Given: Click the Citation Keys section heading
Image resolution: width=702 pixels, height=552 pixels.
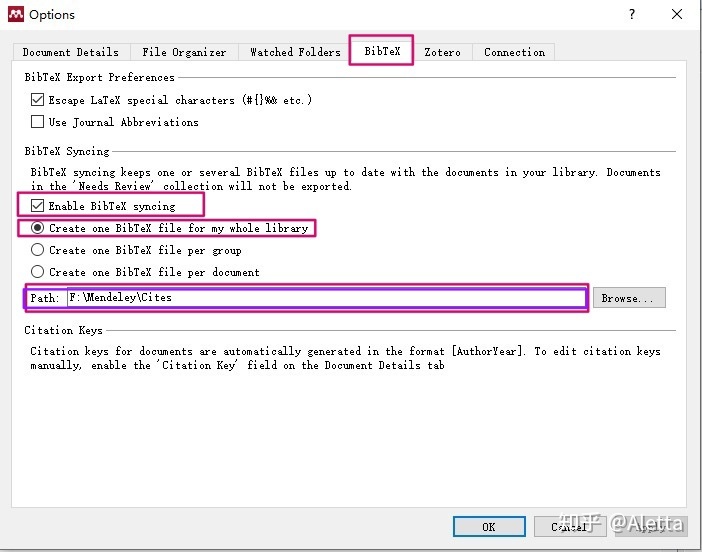Looking at the screenshot, I should click(x=63, y=330).
